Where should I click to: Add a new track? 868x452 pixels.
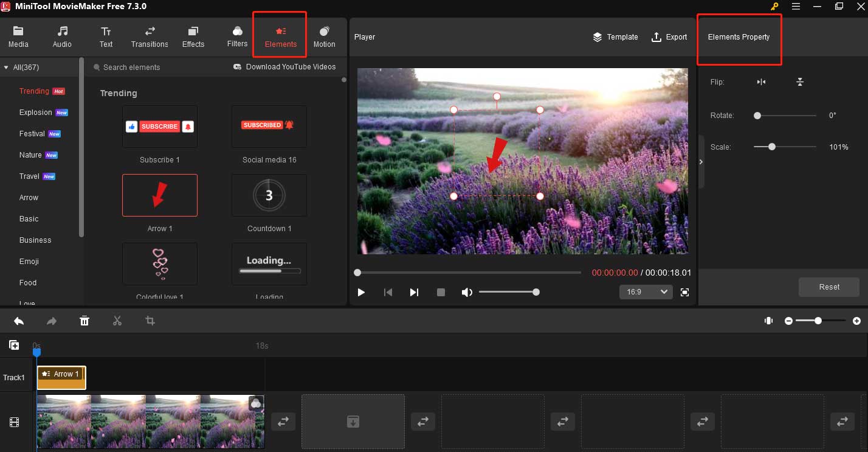coord(14,346)
